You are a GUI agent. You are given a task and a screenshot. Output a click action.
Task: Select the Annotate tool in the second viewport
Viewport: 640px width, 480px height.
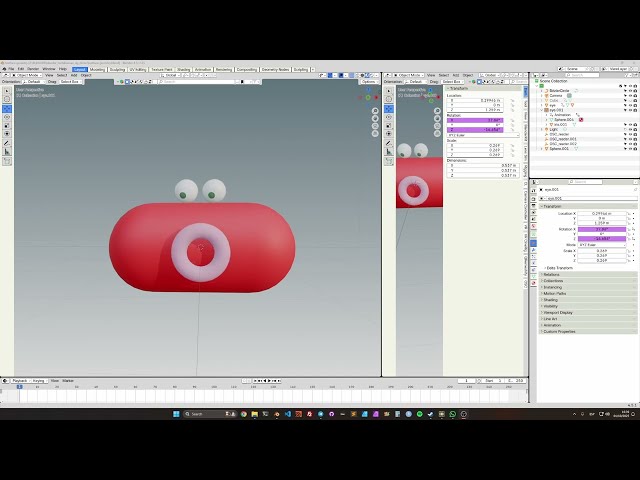389,143
